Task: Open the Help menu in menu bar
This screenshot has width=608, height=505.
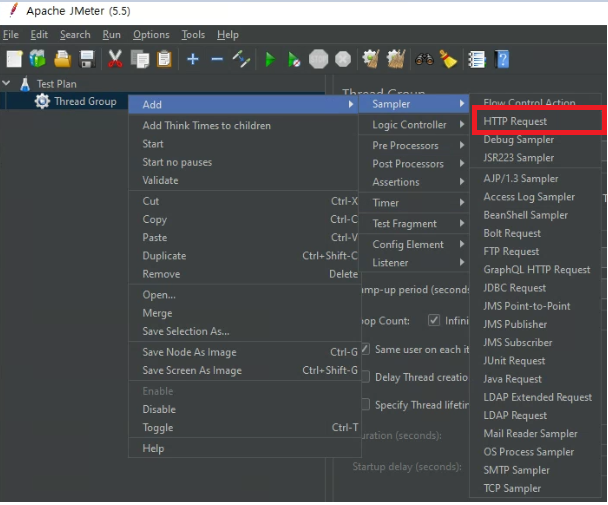Action: (x=228, y=35)
